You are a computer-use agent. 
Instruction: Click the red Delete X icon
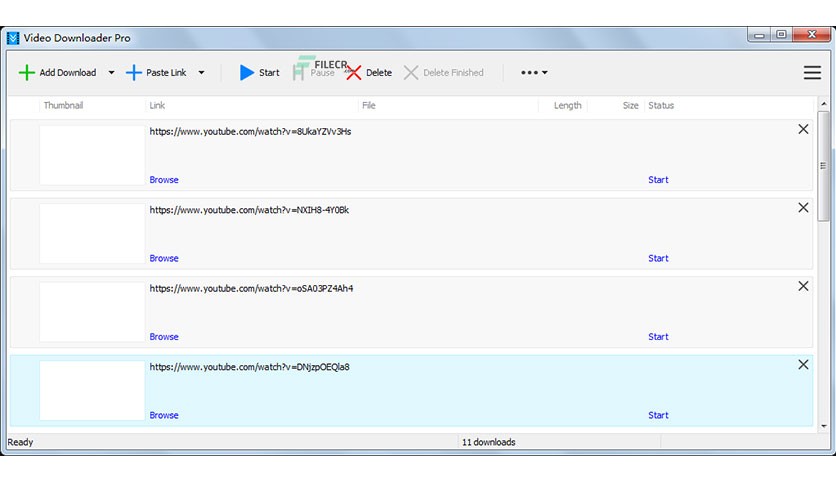click(x=353, y=72)
